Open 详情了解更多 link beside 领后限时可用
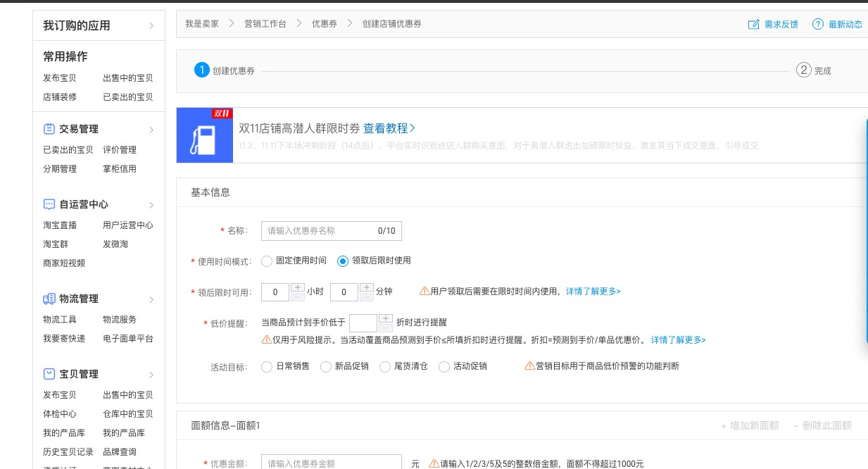The height and width of the screenshot is (469, 868). click(593, 291)
